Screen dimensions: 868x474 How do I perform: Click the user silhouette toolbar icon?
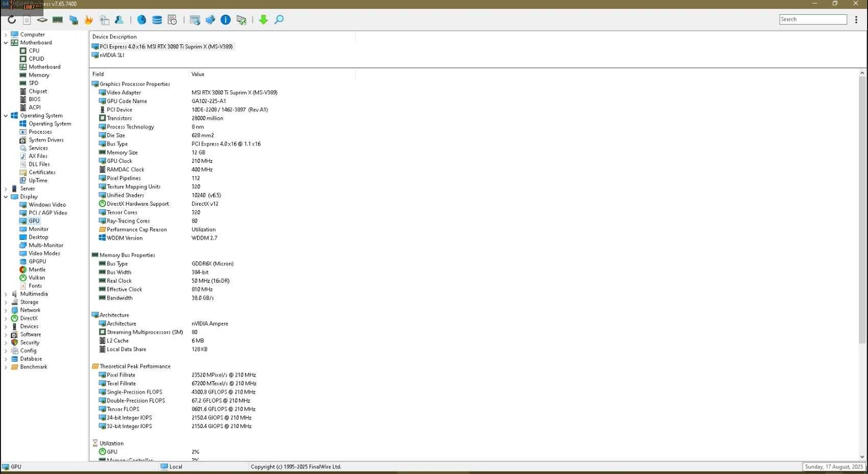(x=119, y=20)
